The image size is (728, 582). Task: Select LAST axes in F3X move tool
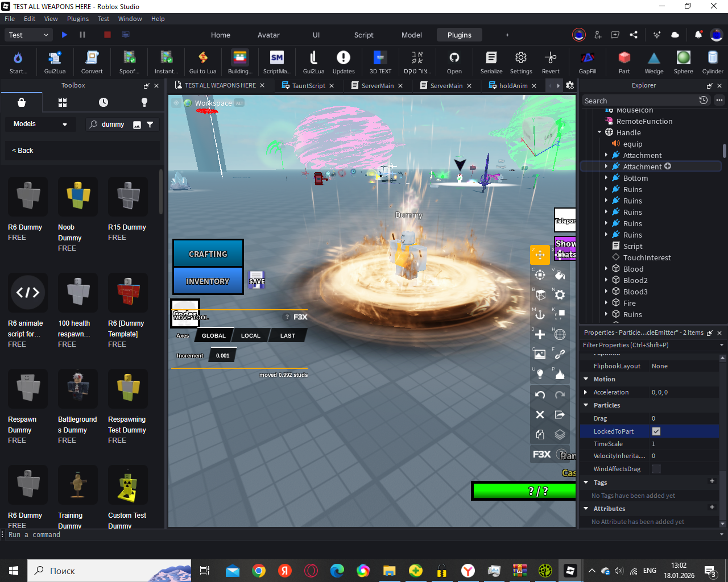pyautogui.click(x=288, y=335)
